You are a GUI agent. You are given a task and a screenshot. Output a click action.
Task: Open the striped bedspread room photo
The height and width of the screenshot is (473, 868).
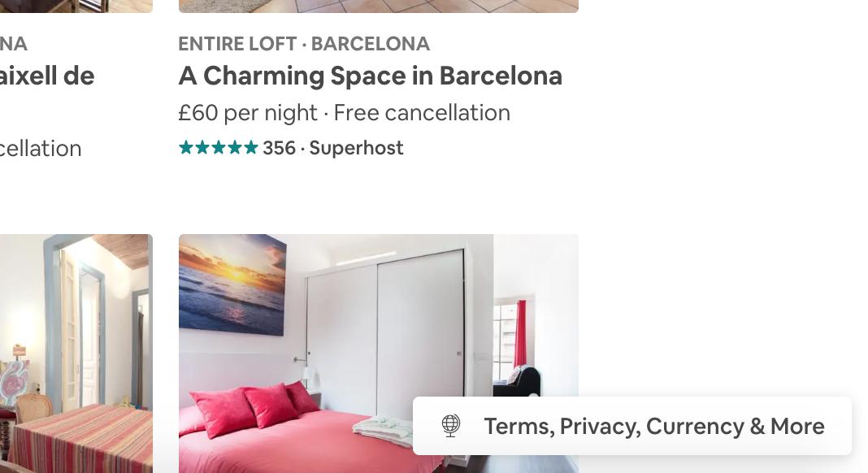76,354
